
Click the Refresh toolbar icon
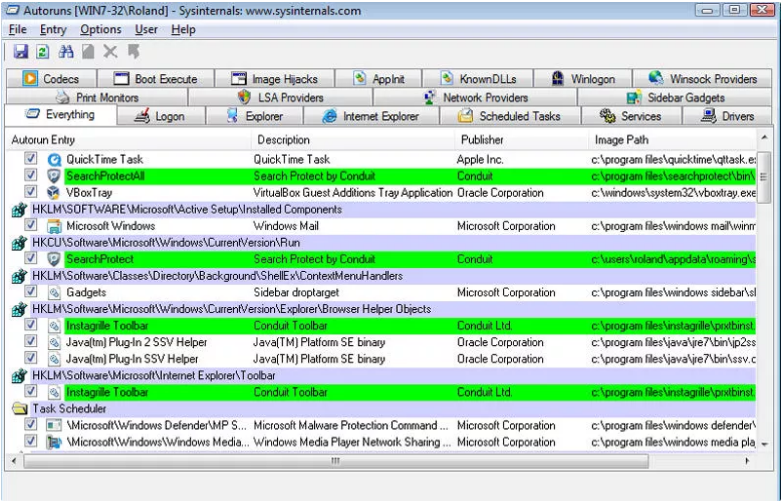(x=43, y=51)
